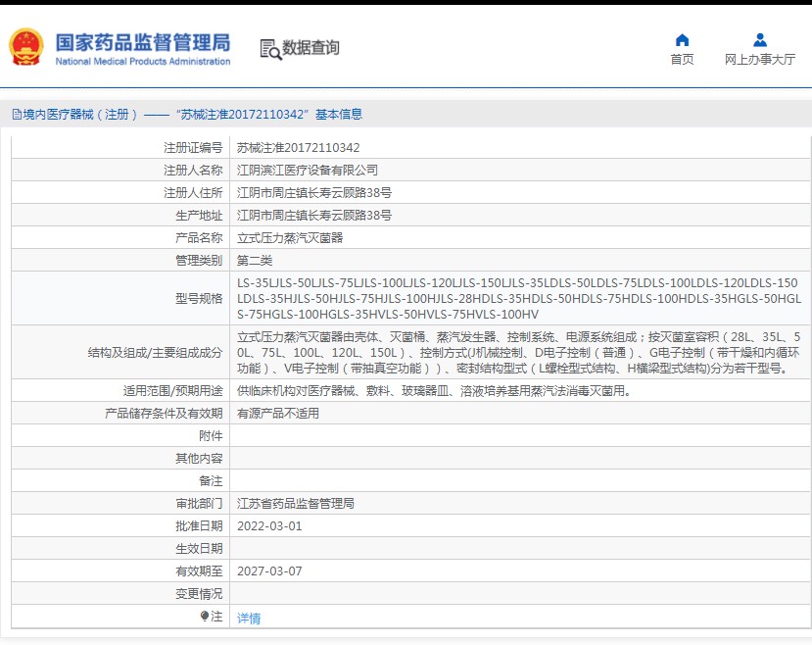The height and width of the screenshot is (645, 812).
Task: Click expiry date 2027-03-07 value
Action: (269, 571)
